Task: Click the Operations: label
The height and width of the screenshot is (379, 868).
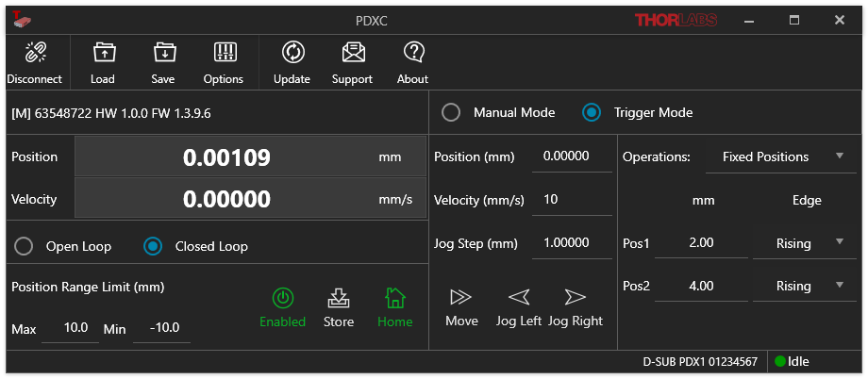Action: coord(657,157)
